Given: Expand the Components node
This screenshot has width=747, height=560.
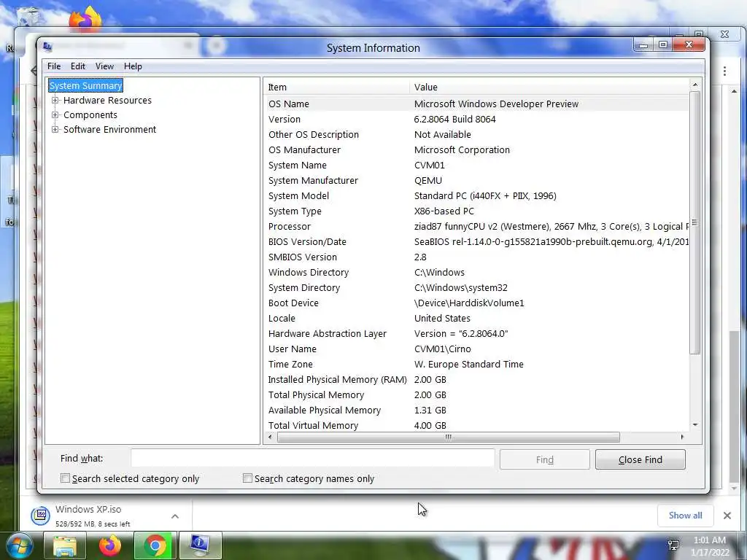Looking at the screenshot, I should click(55, 114).
